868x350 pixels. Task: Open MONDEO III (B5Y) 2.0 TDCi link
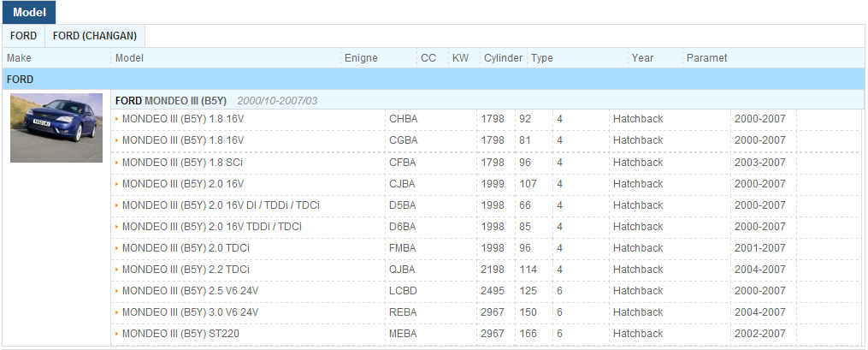[x=186, y=248]
